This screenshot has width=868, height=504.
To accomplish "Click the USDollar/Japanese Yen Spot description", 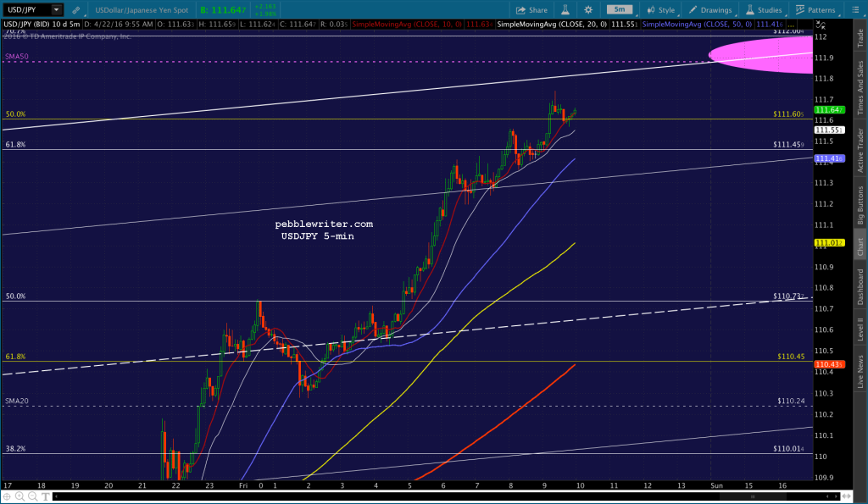I will tap(142, 10).
